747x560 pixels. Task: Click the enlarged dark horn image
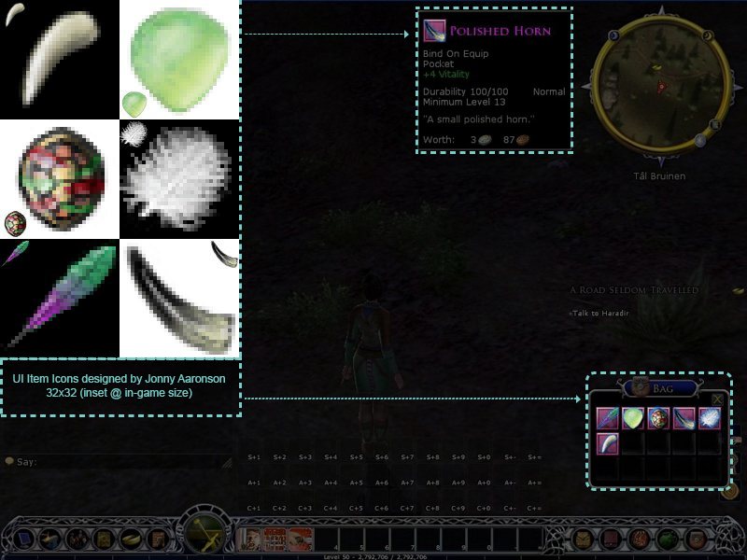181,301
